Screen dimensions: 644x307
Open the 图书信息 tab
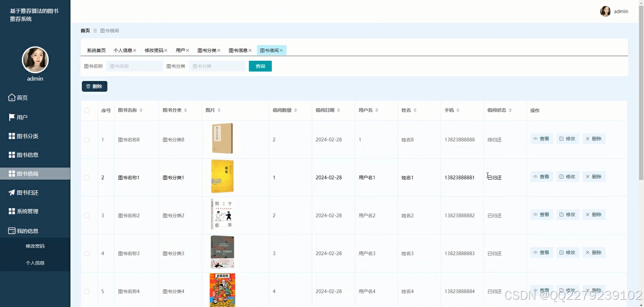(x=237, y=50)
